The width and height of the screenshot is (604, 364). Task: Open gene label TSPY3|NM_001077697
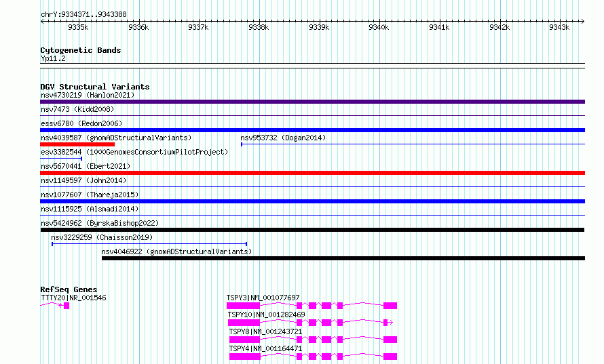(x=263, y=298)
